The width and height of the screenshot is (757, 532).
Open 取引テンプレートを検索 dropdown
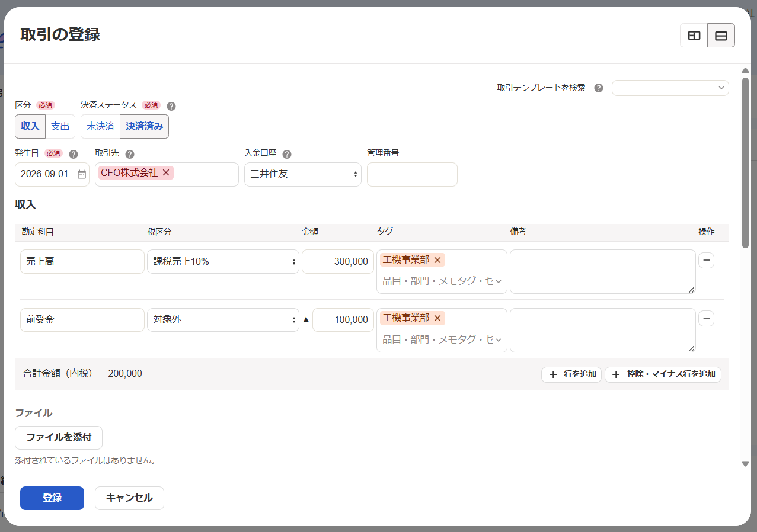point(670,88)
